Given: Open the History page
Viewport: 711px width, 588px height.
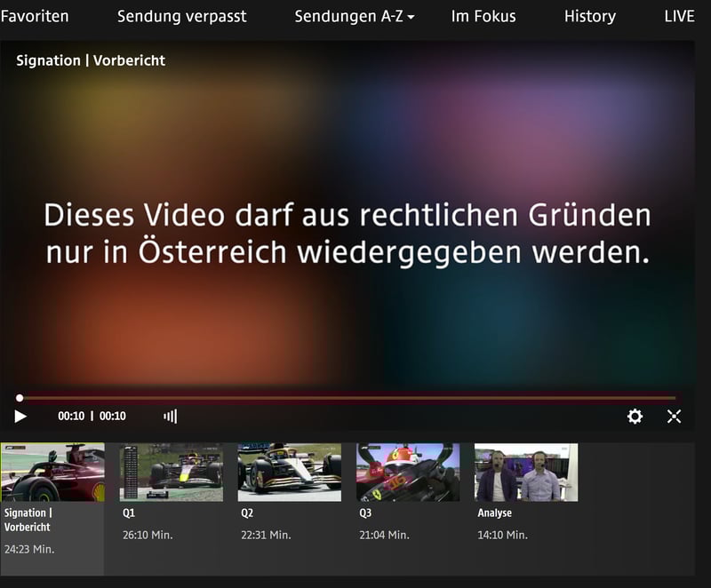Looking at the screenshot, I should (590, 16).
